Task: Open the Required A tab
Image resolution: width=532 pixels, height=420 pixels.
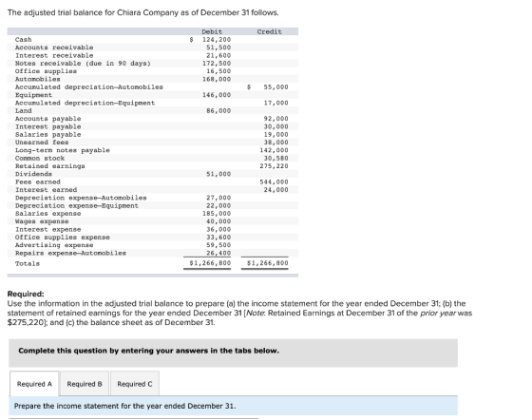Action: pyautogui.click(x=34, y=384)
